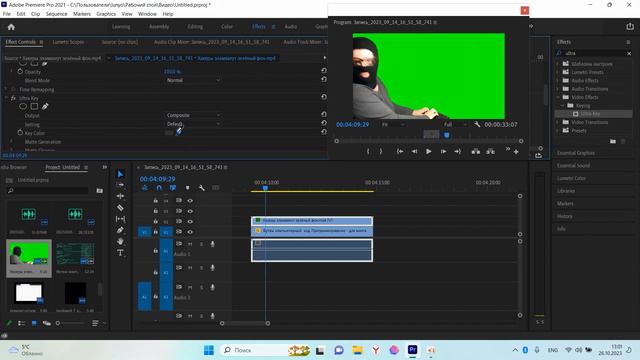Image resolution: width=640 pixels, height=360 pixels.
Task: Switch to Lumetri Scopes tab
Action: tap(68, 42)
